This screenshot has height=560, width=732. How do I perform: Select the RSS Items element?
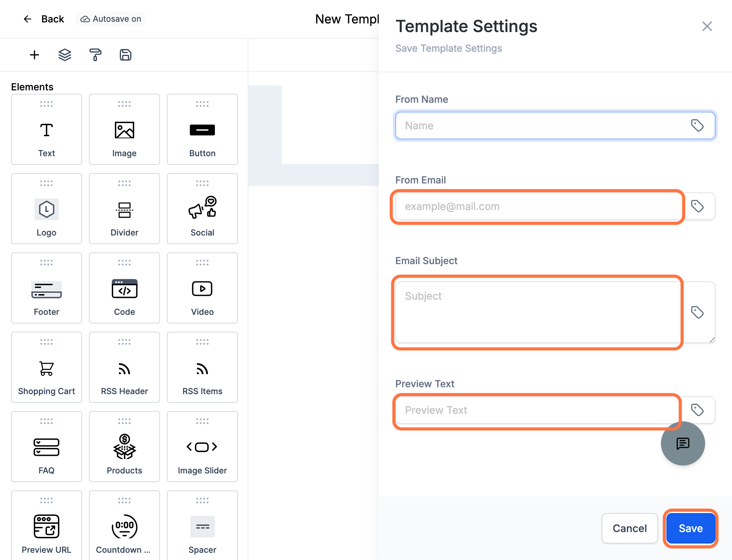202,367
